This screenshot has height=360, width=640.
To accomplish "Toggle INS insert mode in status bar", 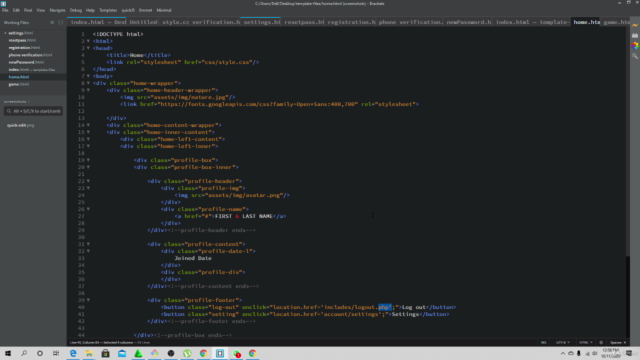I will (x=544, y=342).
